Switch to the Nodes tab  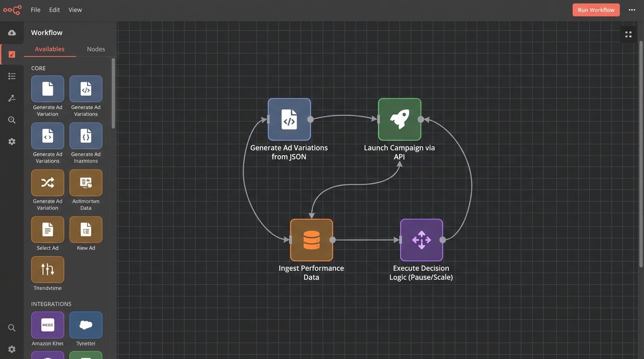pyautogui.click(x=95, y=49)
